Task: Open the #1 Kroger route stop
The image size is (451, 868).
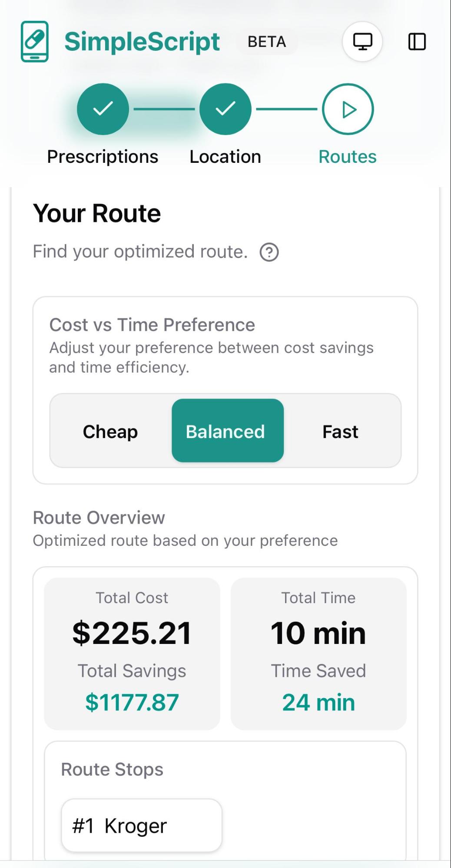Action: (142, 825)
